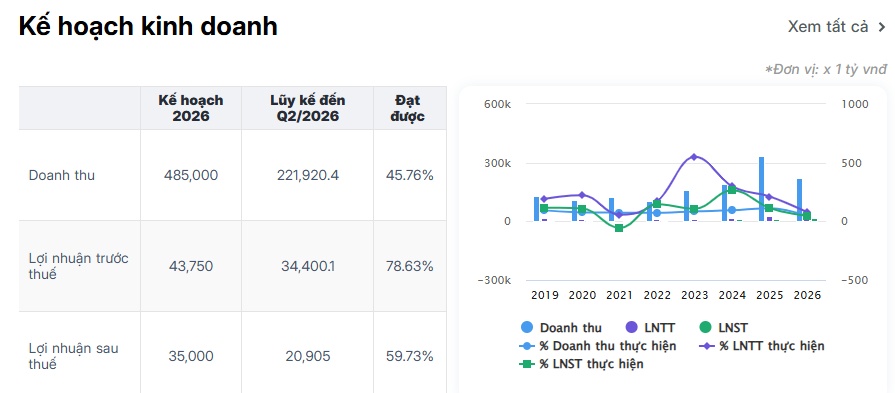Click the 43,750 plan value

point(191,266)
